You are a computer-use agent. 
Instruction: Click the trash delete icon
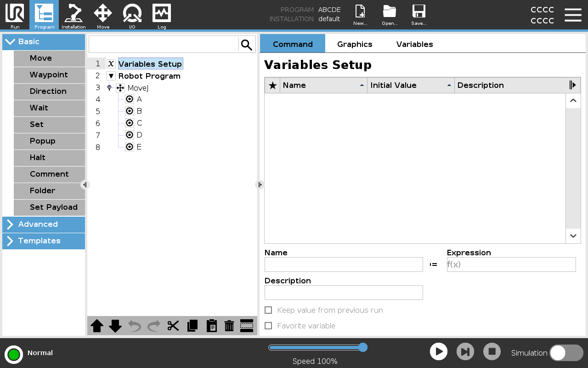pos(229,326)
